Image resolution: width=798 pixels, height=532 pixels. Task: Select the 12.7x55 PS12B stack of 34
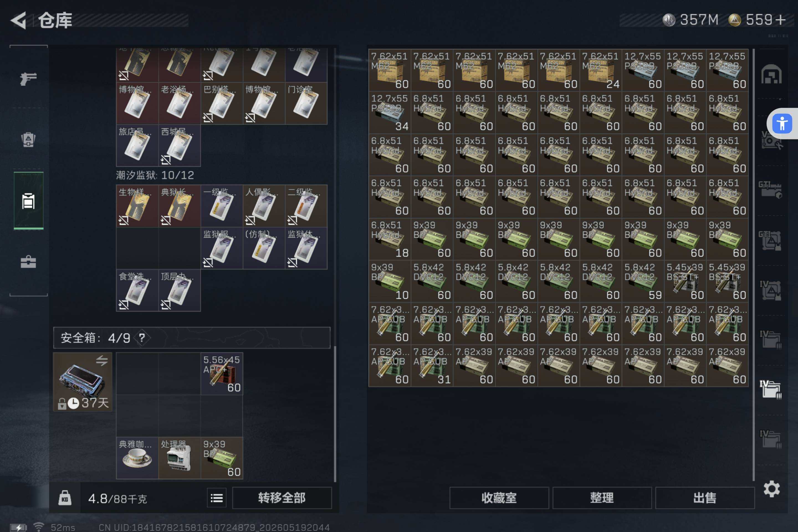coord(390,112)
